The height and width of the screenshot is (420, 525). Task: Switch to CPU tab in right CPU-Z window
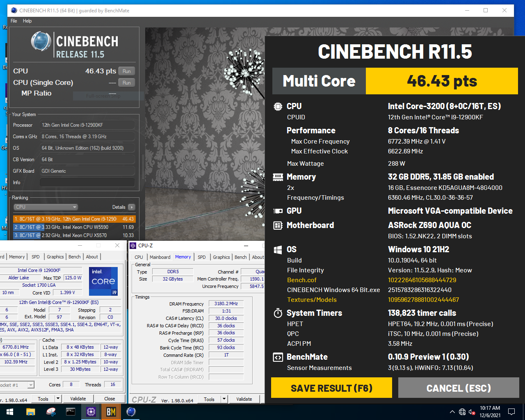[x=139, y=257]
